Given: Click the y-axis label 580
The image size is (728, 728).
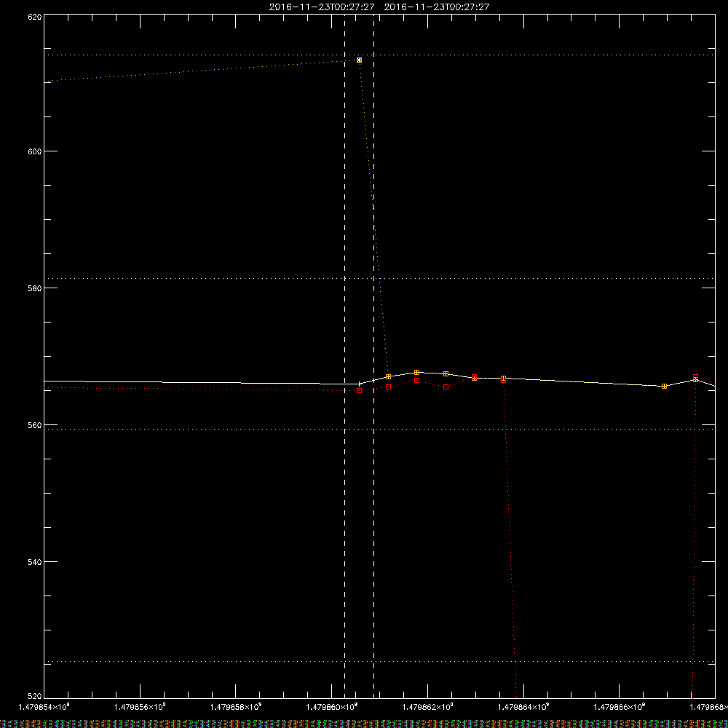Looking at the screenshot, I should point(35,288).
